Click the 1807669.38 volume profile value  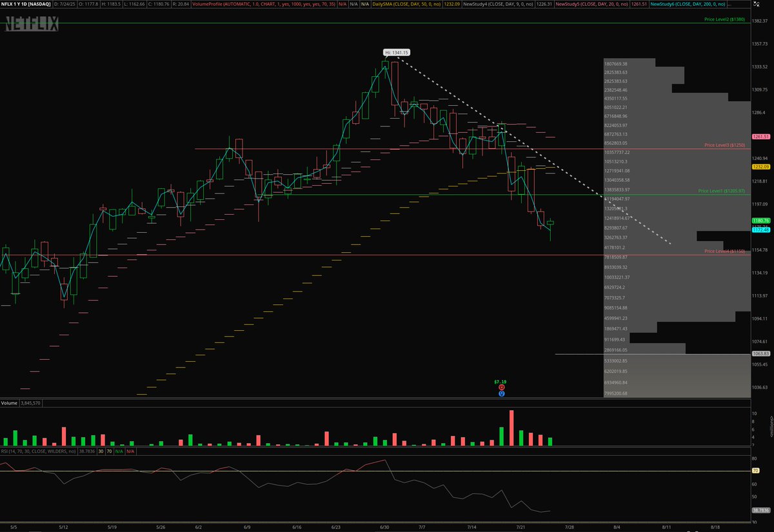click(616, 64)
